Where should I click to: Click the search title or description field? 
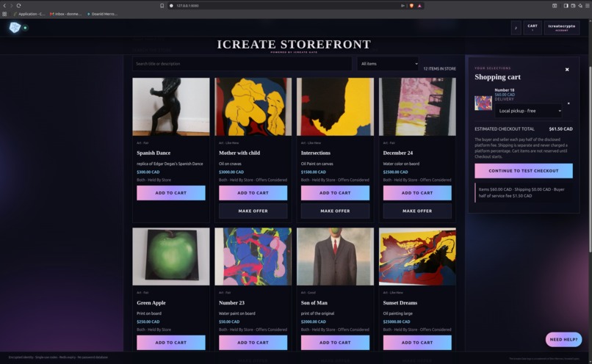tap(242, 64)
